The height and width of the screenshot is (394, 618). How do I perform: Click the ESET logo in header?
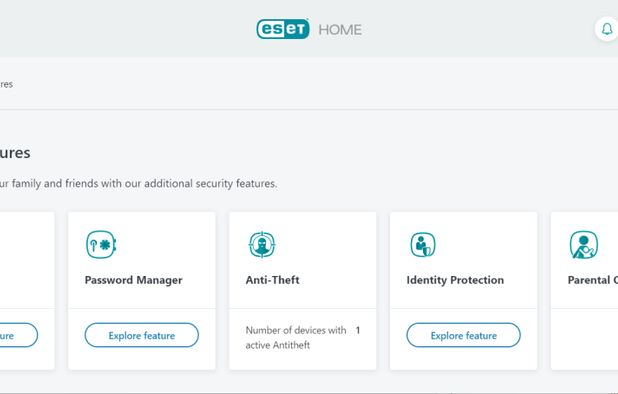pyautogui.click(x=283, y=29)
